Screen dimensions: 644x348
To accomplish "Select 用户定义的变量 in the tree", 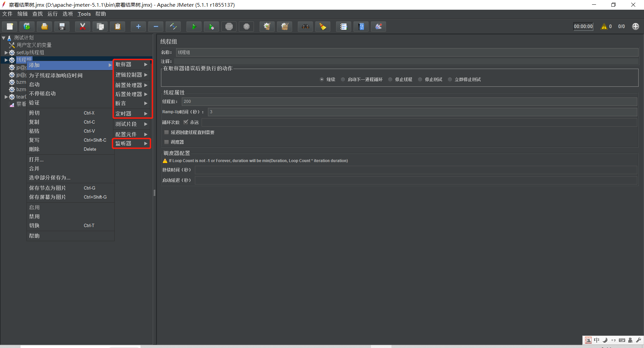I will tap(34, 45).
